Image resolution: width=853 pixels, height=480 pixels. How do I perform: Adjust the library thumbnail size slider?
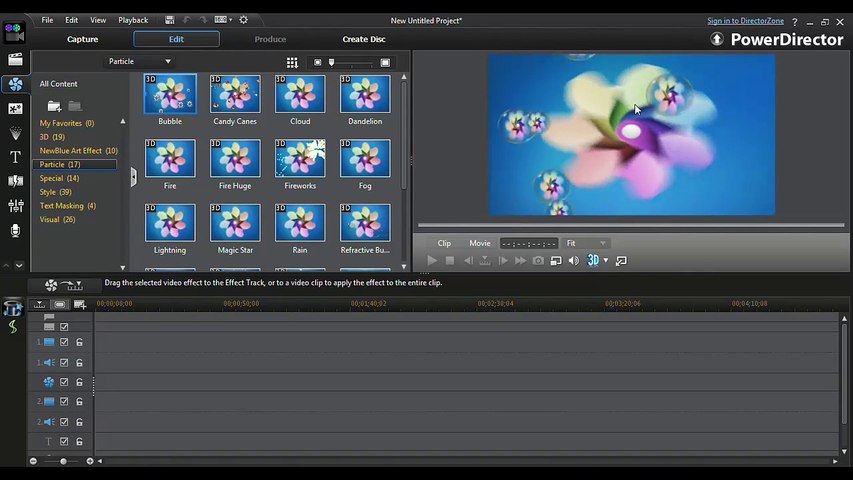click(332, 63)
